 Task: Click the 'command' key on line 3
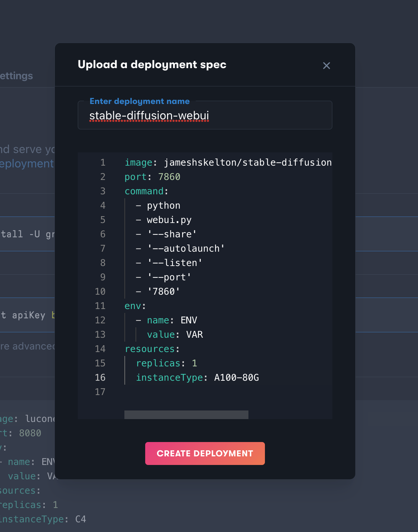click(x=144, y=191)
